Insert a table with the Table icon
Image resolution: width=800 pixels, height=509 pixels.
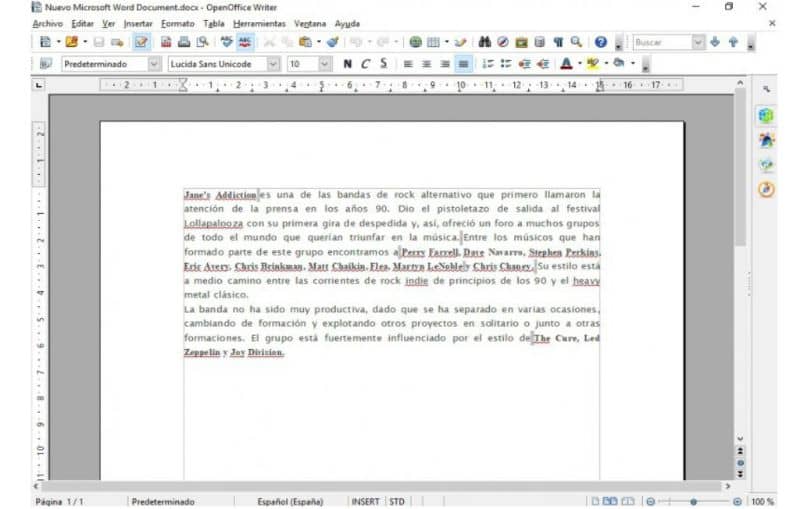pos(433,42)
